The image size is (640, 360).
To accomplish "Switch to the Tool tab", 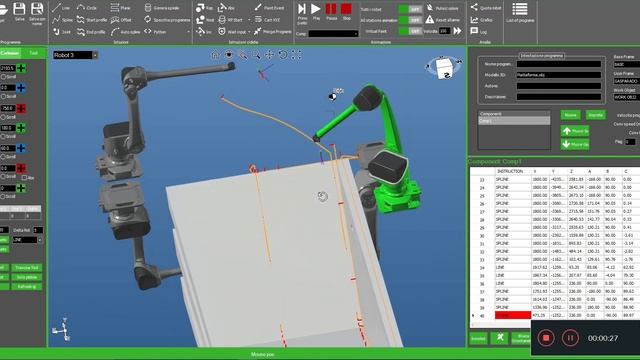I will tap(33, 53).
